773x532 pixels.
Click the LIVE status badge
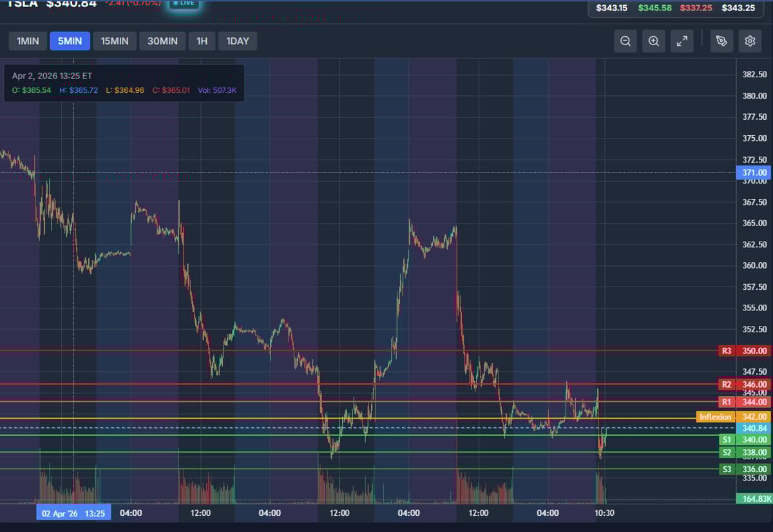coord(184,3)
